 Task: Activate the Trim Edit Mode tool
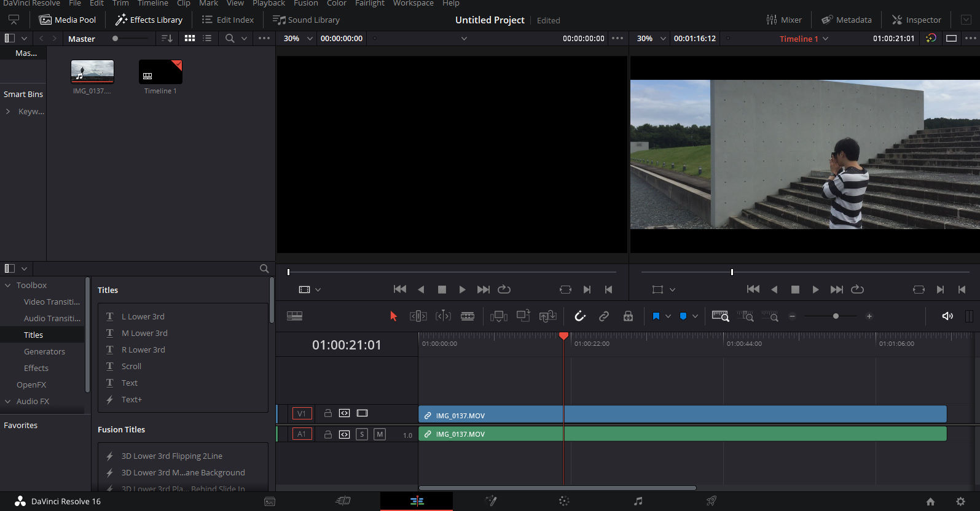click(418, 316)
